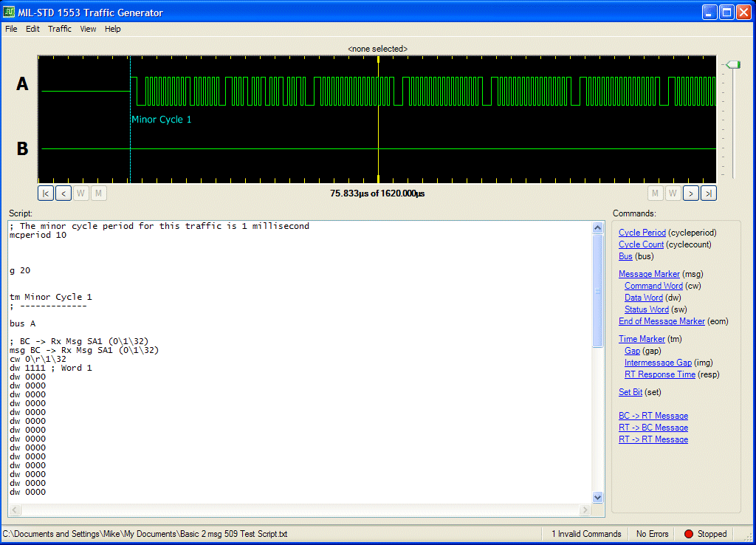Click script horizontal scroll left arrow
756x545 pixels.
click(15, 510)
